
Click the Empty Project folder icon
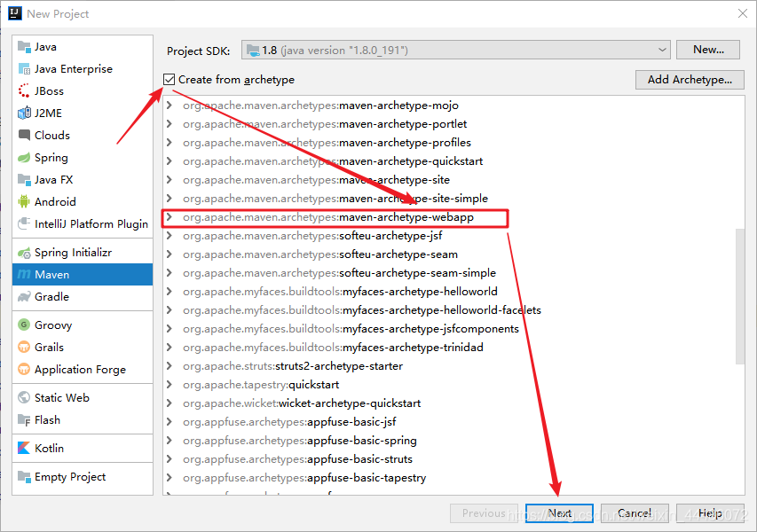point(24,476)
